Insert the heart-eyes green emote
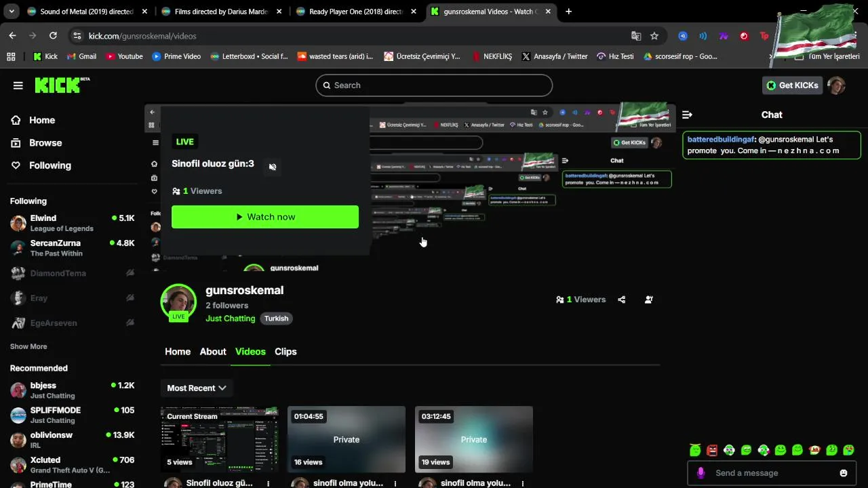868x488 pixels. [x=848, y=450]
